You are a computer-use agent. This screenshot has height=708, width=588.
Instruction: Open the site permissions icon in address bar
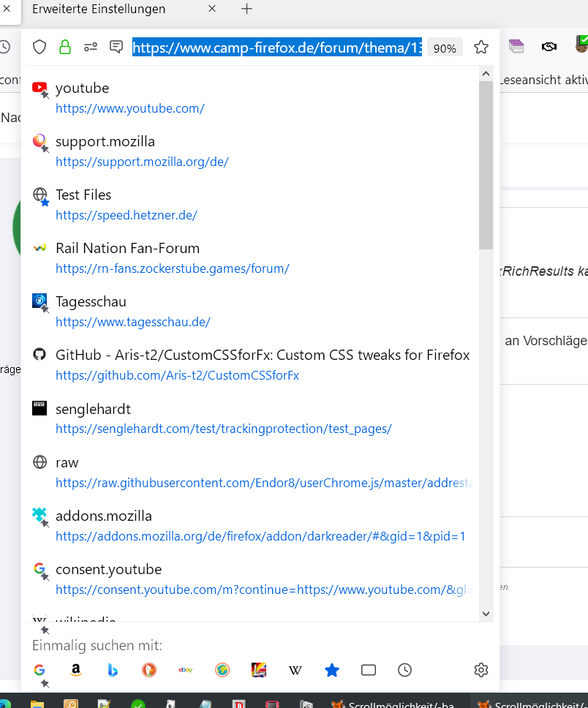click(x=91, y=48)
